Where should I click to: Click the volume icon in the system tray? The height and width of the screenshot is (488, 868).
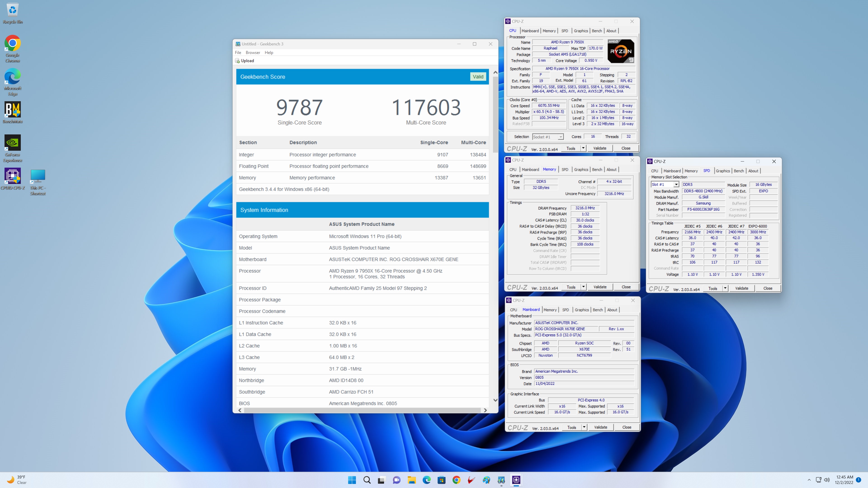pyautogui.click(x=827, y=480)
